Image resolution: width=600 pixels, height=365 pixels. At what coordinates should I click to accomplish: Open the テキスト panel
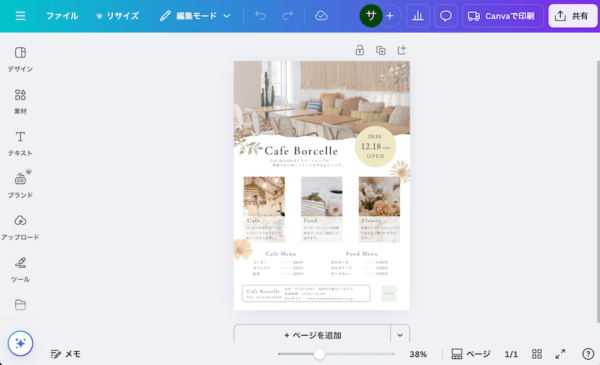pos(20,143)
